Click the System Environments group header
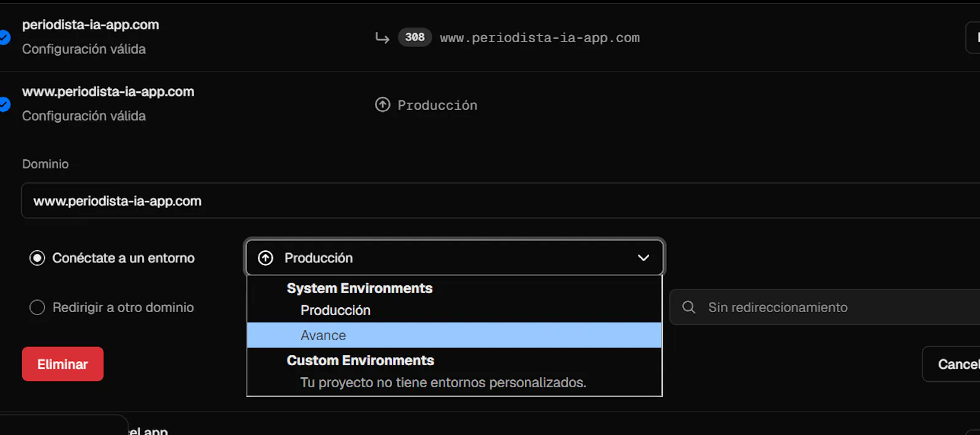980x435 pixels. (x=360, y=288)
